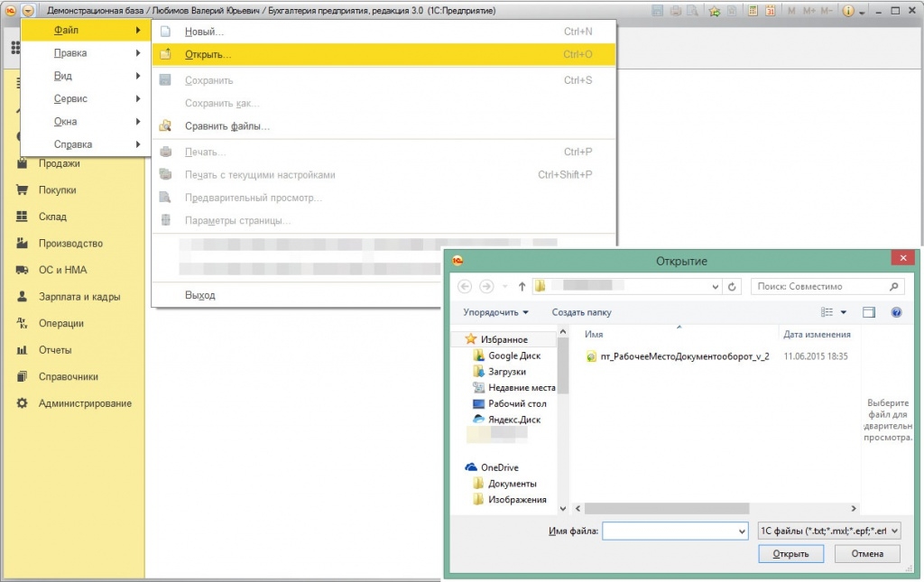
Task: Click the bar chart icon for Отчеты
Action: pyautogui.click(x=22, y=350)
